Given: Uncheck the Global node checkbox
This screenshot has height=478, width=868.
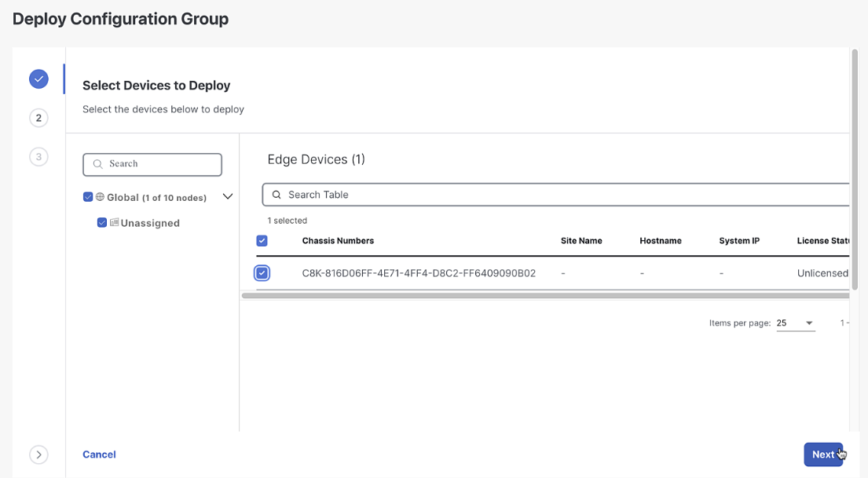Looking at the screenshot, I should pos(88,197).
